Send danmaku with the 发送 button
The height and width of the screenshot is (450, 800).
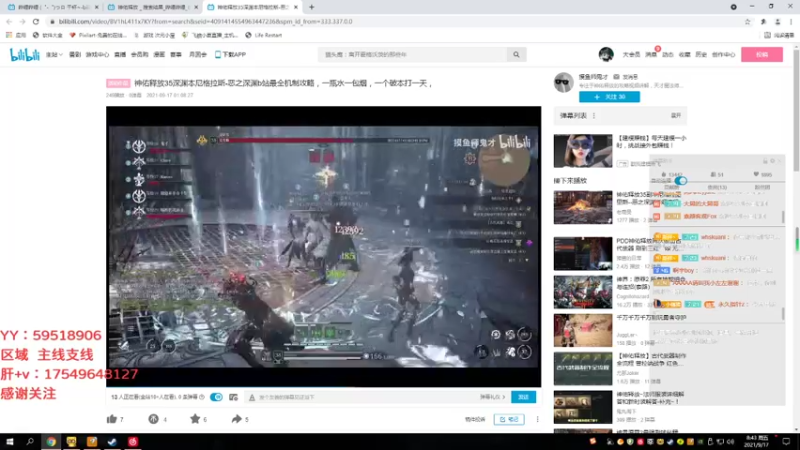tap(523, 397)
